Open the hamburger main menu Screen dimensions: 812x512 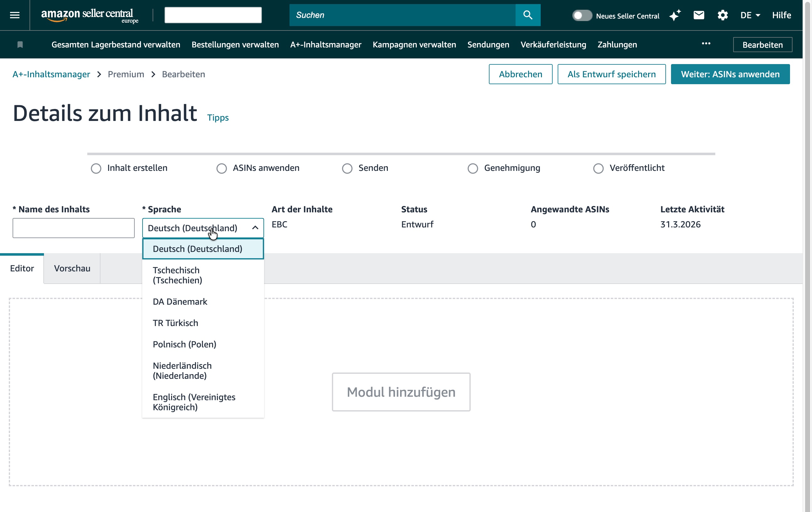click(x=14, y=15)
